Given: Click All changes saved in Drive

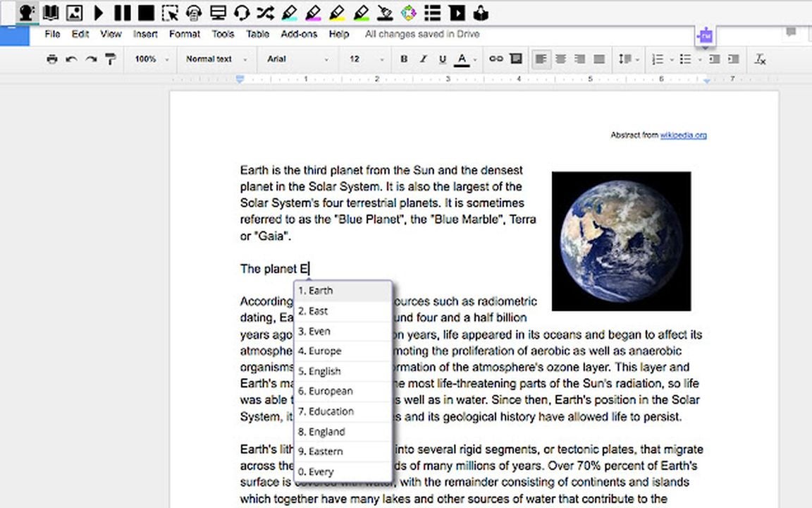Looking at the screenshot, I should pos(422,34).
